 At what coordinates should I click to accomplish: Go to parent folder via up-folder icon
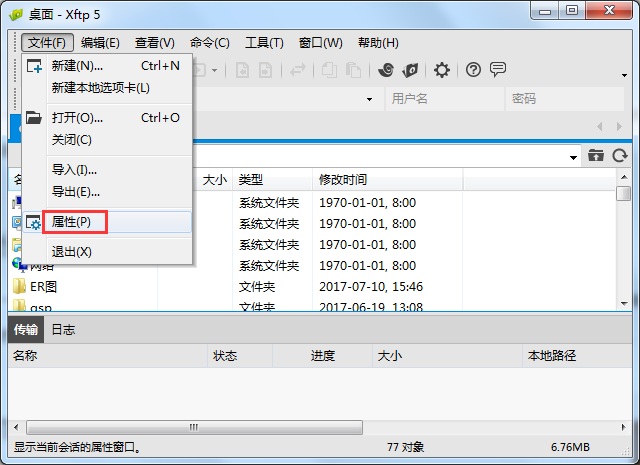tap(596, 156)
